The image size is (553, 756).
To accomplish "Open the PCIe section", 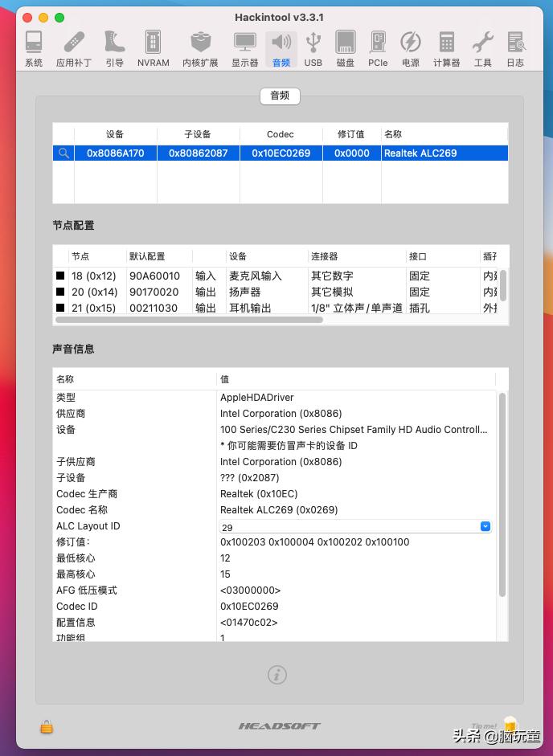I will [x=378, y=49].
